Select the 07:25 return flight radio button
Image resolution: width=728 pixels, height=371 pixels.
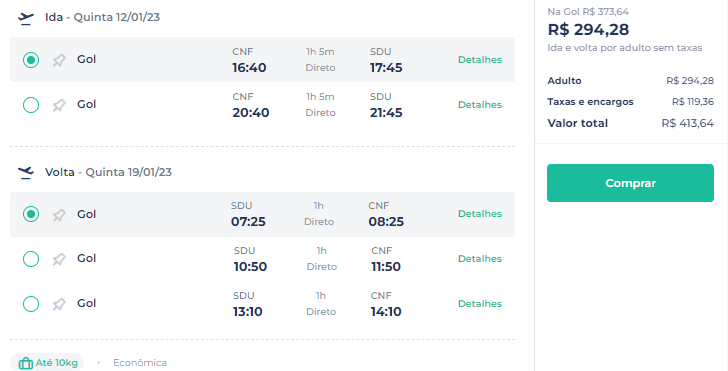pos(31,214)
